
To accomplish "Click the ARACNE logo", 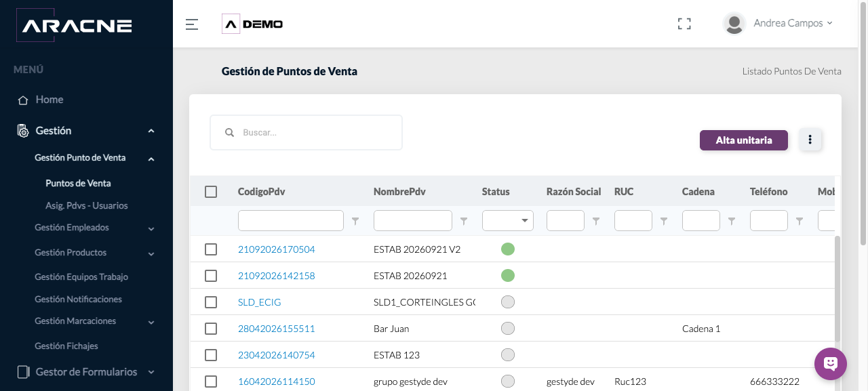I will point(73,26).
